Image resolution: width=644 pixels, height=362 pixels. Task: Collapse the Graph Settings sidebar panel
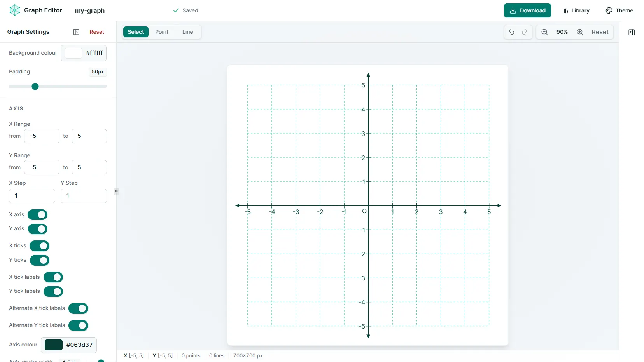[x=76, y=32]
